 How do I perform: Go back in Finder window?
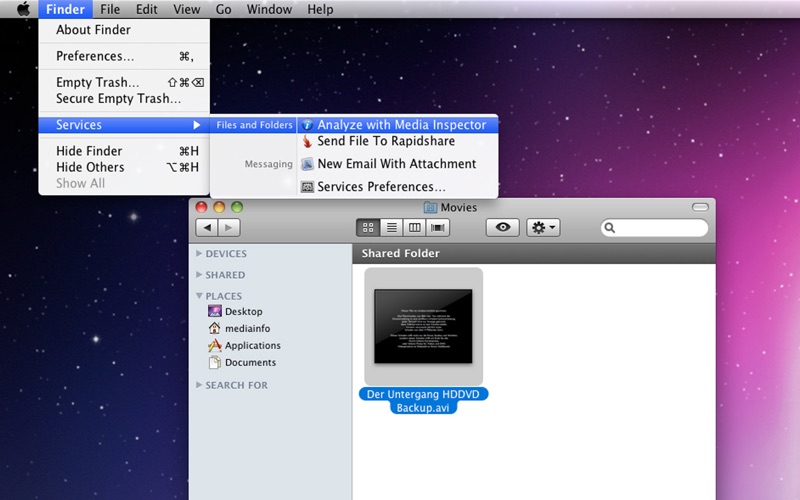pyautogui.click(x=207, y=228)
